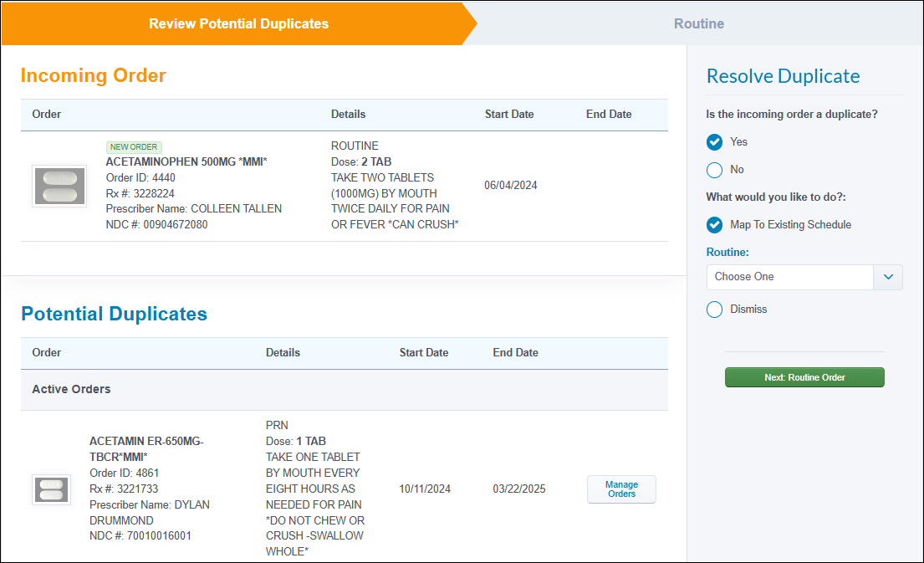View Acetamin ER-650MG pill image
The image size is (924, 563).
[x=51, y=490]
